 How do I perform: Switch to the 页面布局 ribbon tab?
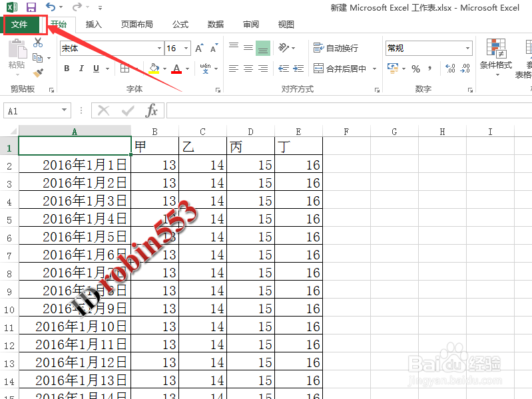136,25
